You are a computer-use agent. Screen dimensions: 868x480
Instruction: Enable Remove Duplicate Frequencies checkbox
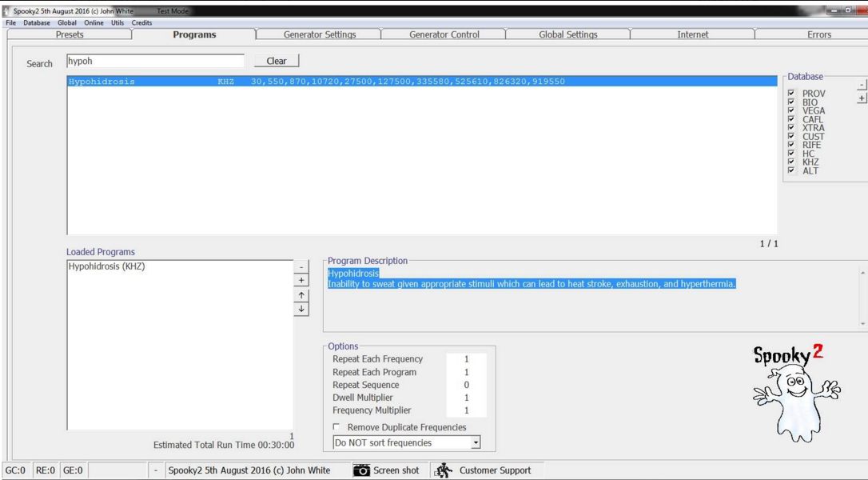(336, 426)
